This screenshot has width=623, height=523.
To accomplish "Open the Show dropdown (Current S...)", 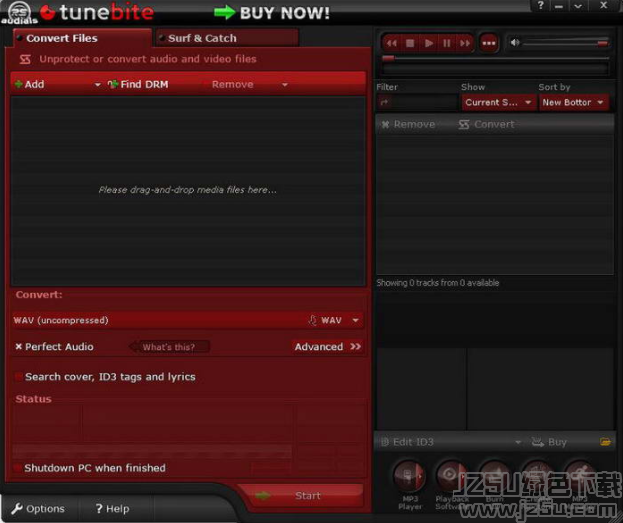I will point(498,103).
